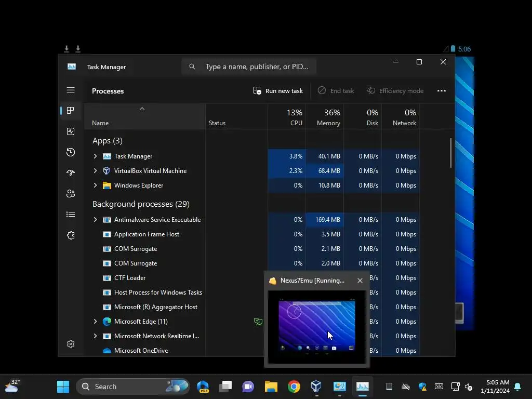Select the Application Frame Host process

pos(147,234)
